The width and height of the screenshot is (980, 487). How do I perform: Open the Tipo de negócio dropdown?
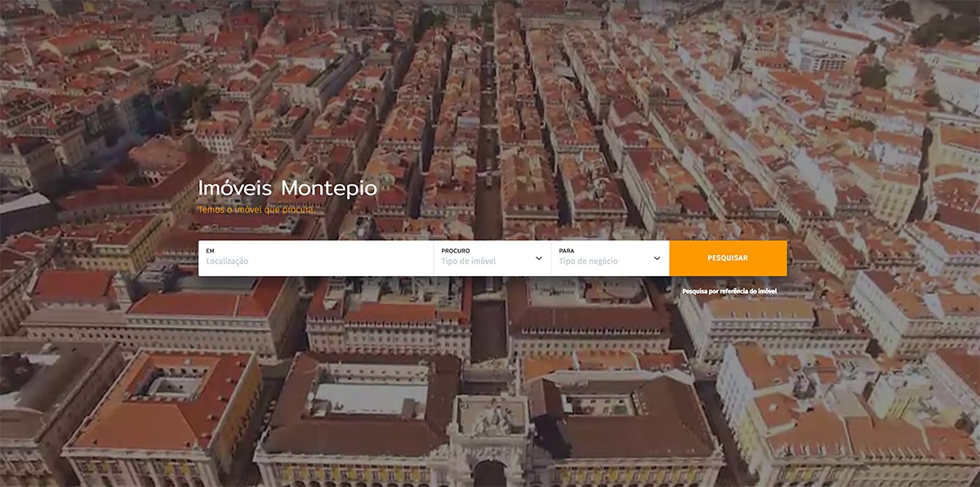pyautogui.click(x=610, y=258)
